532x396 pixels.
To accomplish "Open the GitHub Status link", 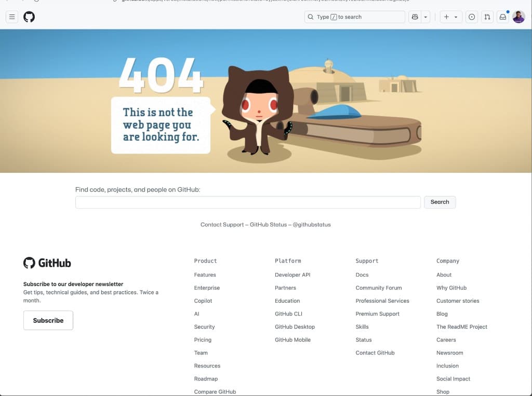I will click(268, 224).
